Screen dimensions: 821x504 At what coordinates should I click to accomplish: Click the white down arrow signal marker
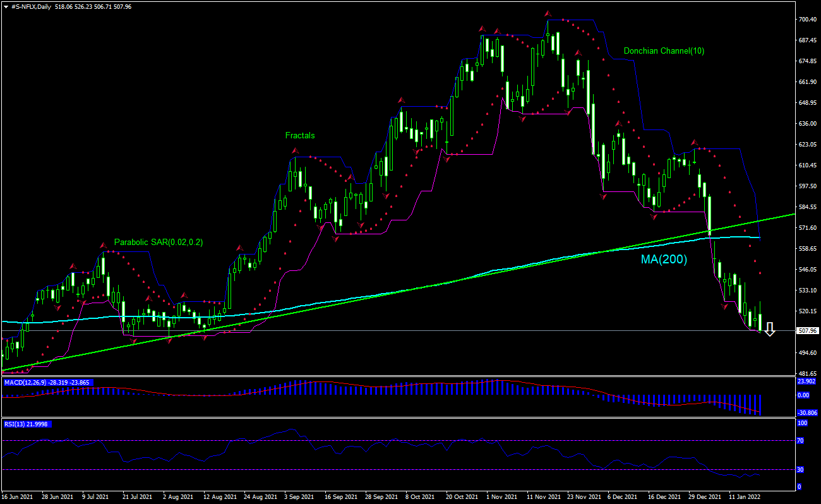click(x=770, y=330)
